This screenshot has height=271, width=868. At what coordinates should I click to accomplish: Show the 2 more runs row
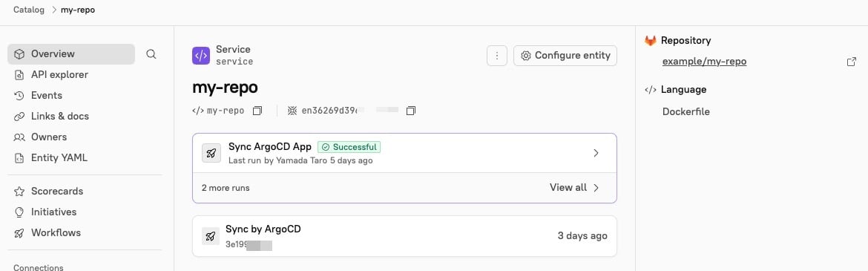pos(404,188)
